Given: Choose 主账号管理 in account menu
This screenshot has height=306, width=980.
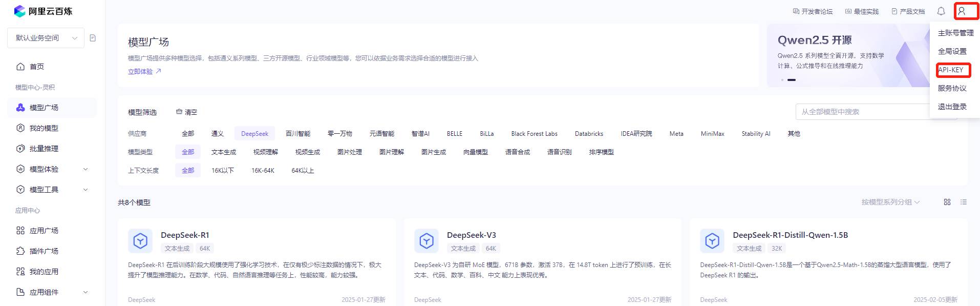Looking at the screenshot, I should coord(955,33).
